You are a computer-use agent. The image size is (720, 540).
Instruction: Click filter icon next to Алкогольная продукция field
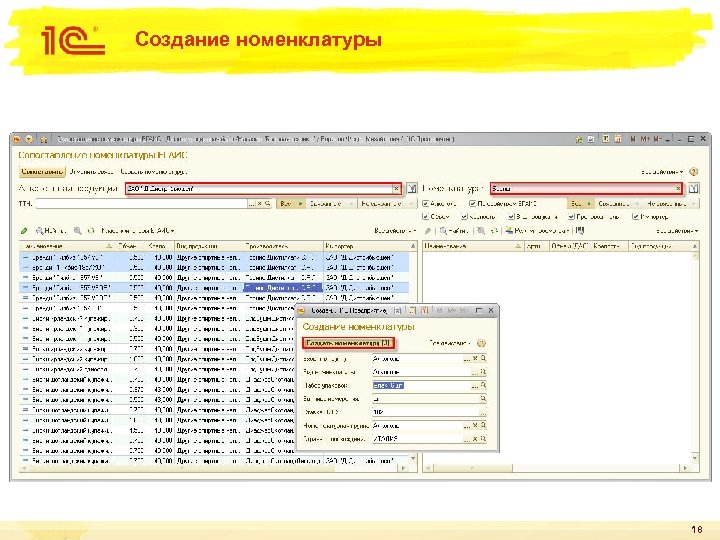pyautogui.click(x=412, y=188)
